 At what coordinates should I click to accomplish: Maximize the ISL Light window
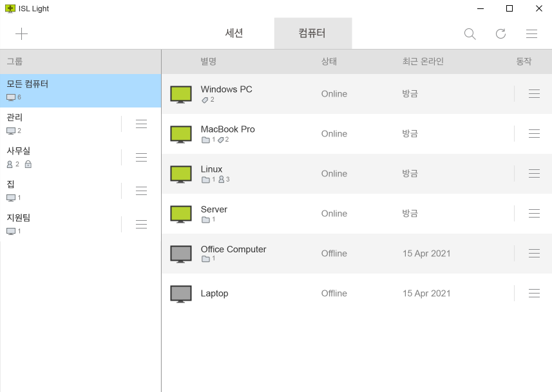509,8
